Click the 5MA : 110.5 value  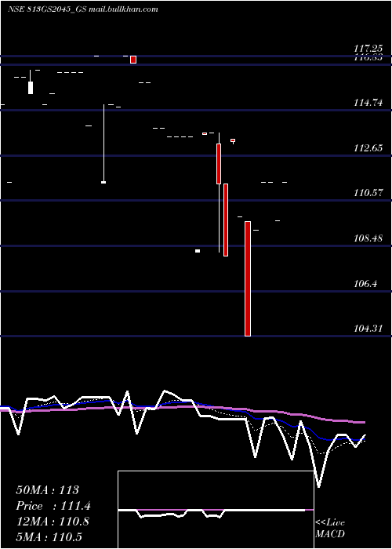pos(49,536)
